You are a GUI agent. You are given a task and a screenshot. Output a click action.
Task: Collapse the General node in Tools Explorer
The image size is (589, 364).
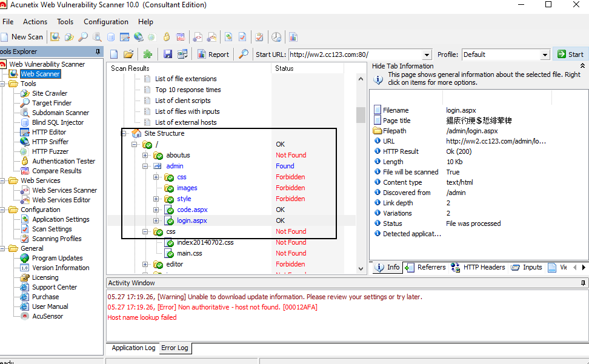[x=2, y=248]
